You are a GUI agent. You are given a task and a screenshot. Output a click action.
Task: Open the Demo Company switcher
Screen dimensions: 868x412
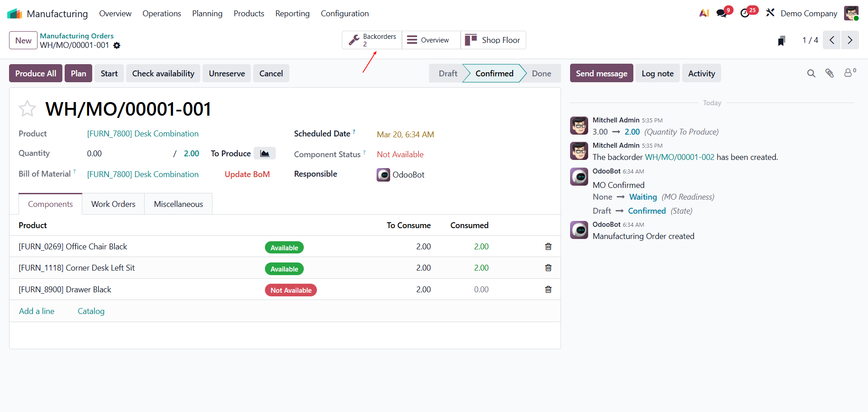(x=808, y=14)
